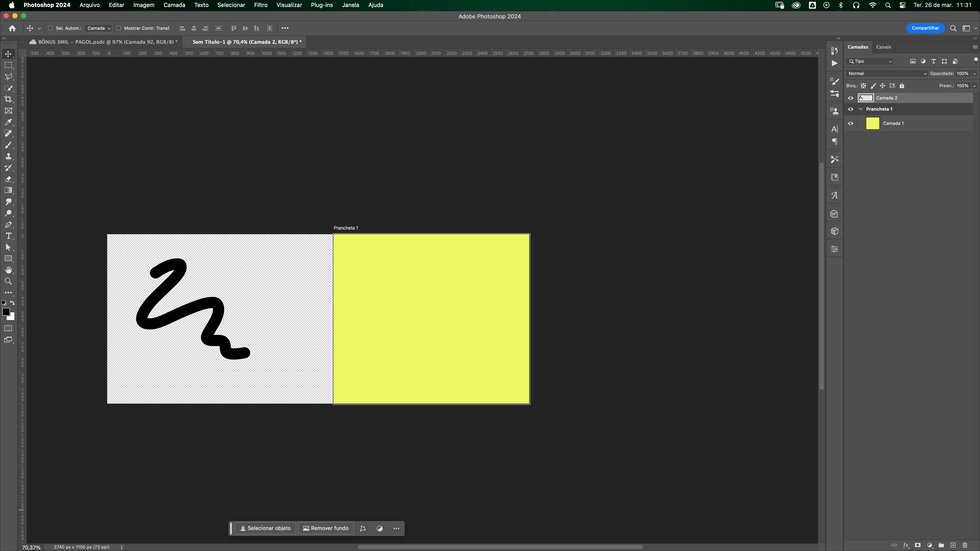Select the Hand tool

coord(8,270)
